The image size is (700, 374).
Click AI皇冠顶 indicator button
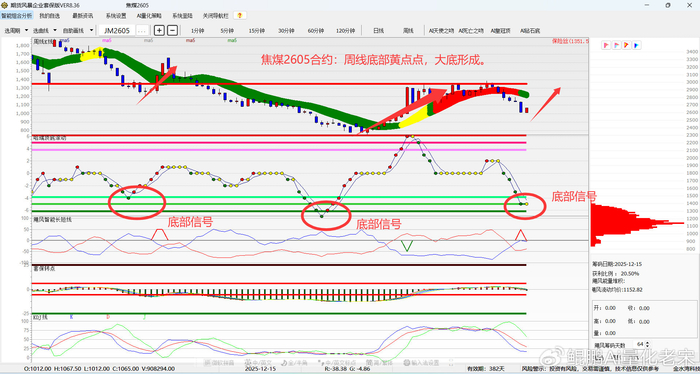coord(500,31)
